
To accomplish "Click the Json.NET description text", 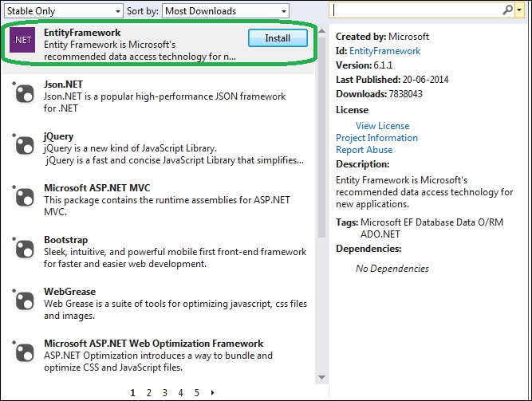I will click(164, 102).
